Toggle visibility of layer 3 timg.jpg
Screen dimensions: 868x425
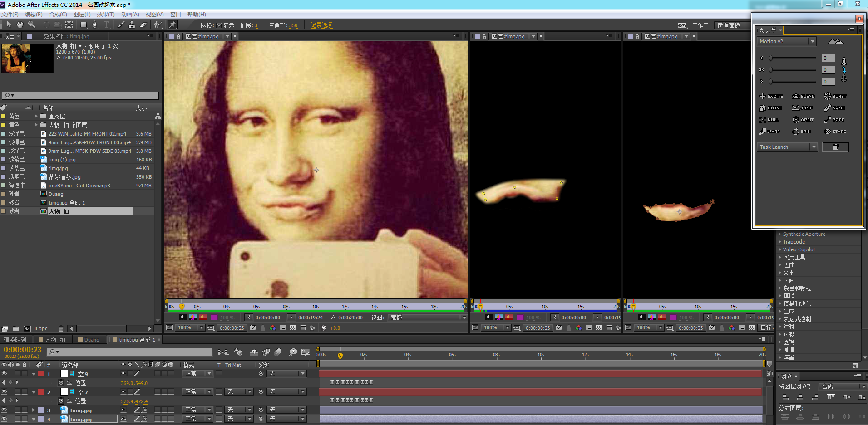pyautogui.click(x=5, y=410)
